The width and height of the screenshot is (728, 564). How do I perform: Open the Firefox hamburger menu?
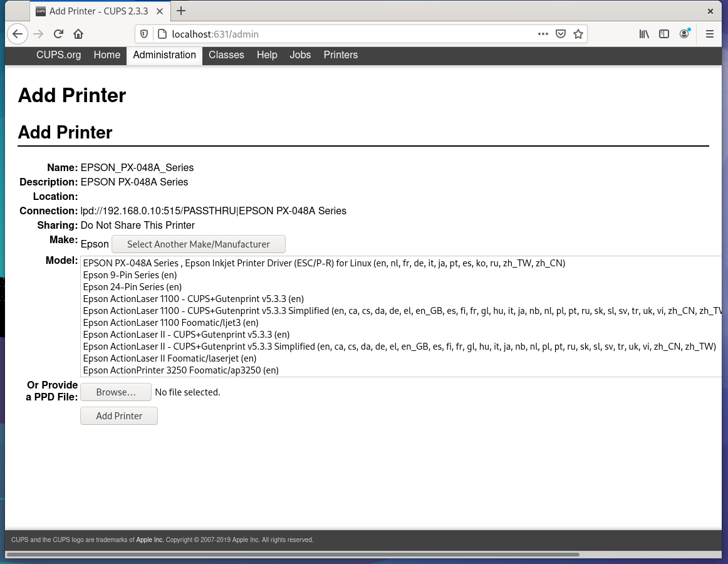tap(709, 34)
